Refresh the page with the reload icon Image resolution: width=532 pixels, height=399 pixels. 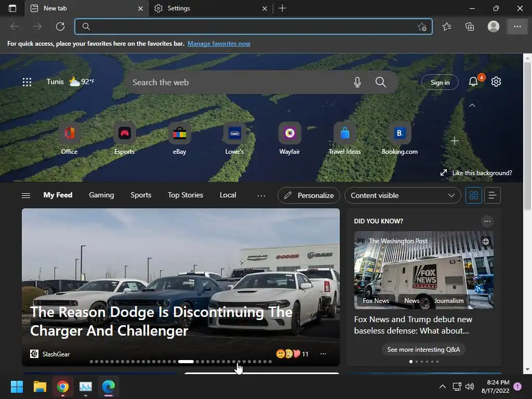pos(60,26)
